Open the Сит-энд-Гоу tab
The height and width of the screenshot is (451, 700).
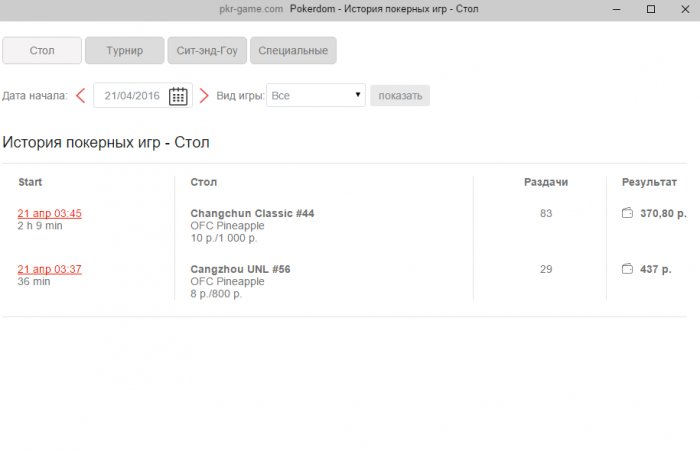point(207,50)
